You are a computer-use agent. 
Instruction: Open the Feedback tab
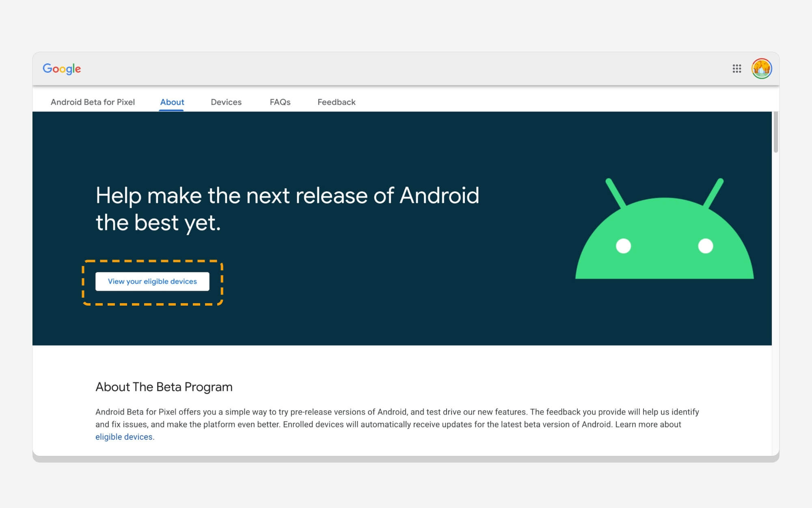[336, 102]
